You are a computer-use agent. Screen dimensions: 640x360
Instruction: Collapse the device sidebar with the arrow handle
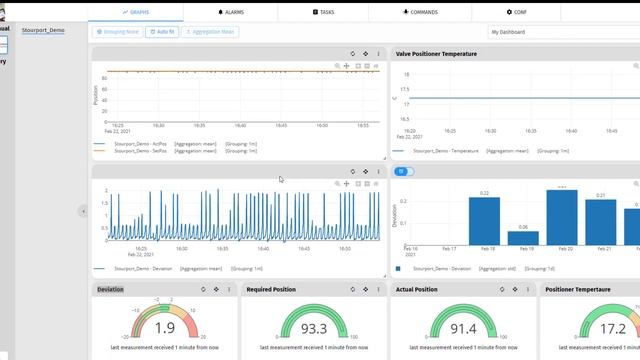tap(83, 211)
